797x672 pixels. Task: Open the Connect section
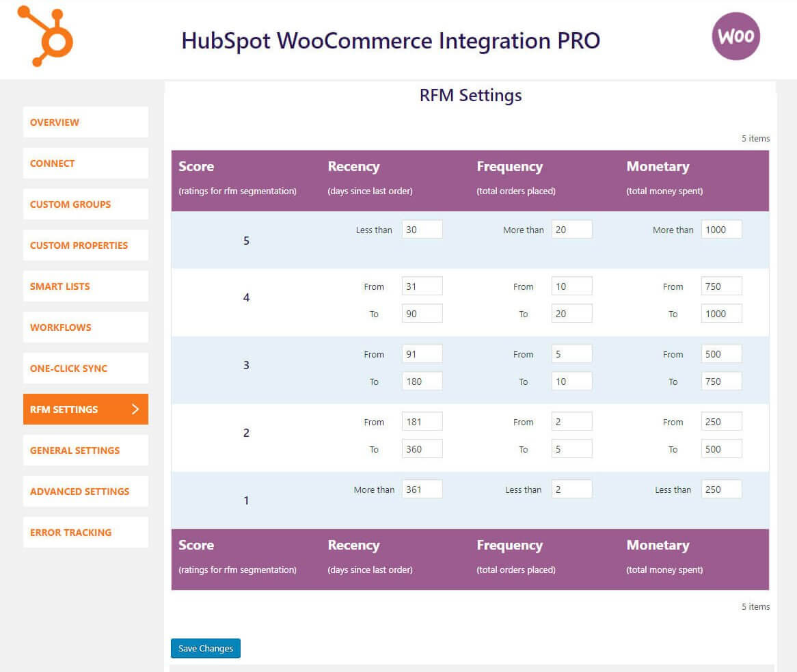pyautogui.click(x=85, y=163)
